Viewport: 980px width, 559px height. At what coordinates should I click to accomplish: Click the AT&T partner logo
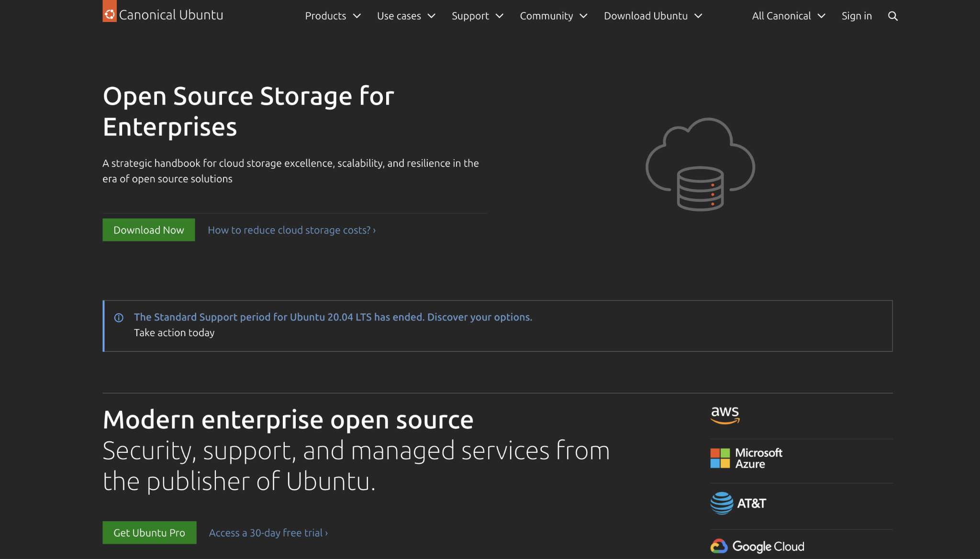tap(738, 503)
